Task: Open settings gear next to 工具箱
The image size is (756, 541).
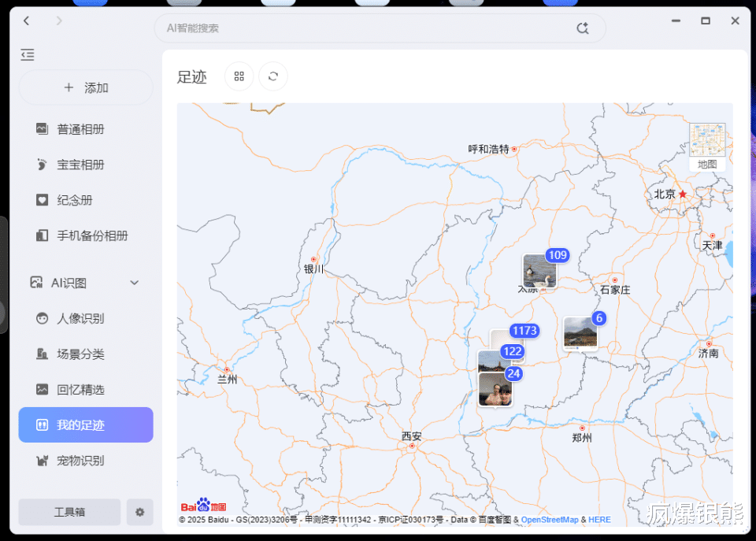Action: pyautogui.click(x=140, y=512)
